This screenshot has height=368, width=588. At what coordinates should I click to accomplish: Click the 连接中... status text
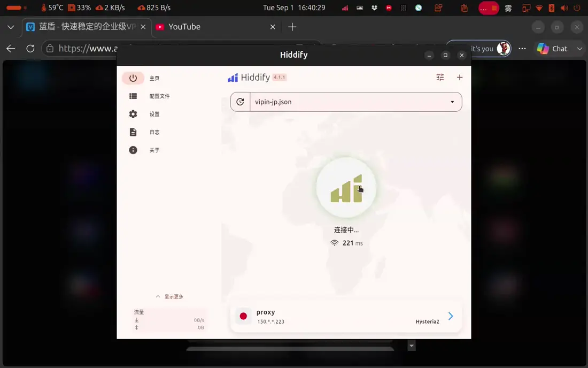pos(346,230)
